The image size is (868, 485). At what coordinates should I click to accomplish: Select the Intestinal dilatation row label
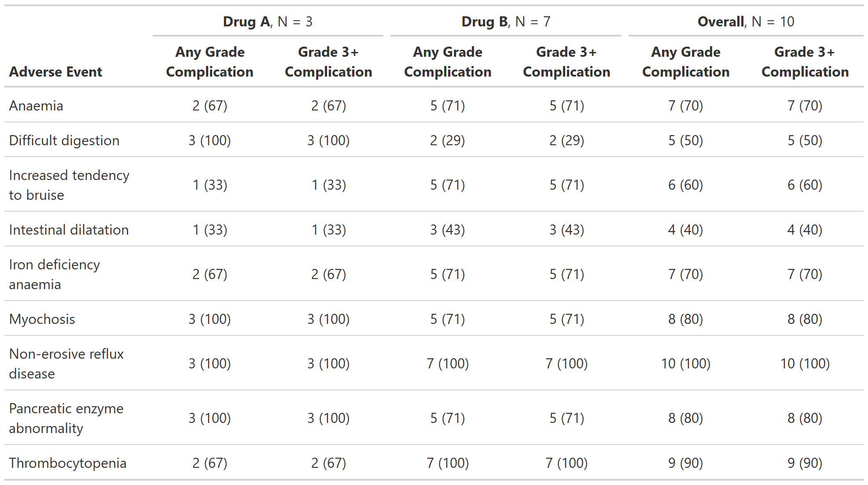(69, 230)
